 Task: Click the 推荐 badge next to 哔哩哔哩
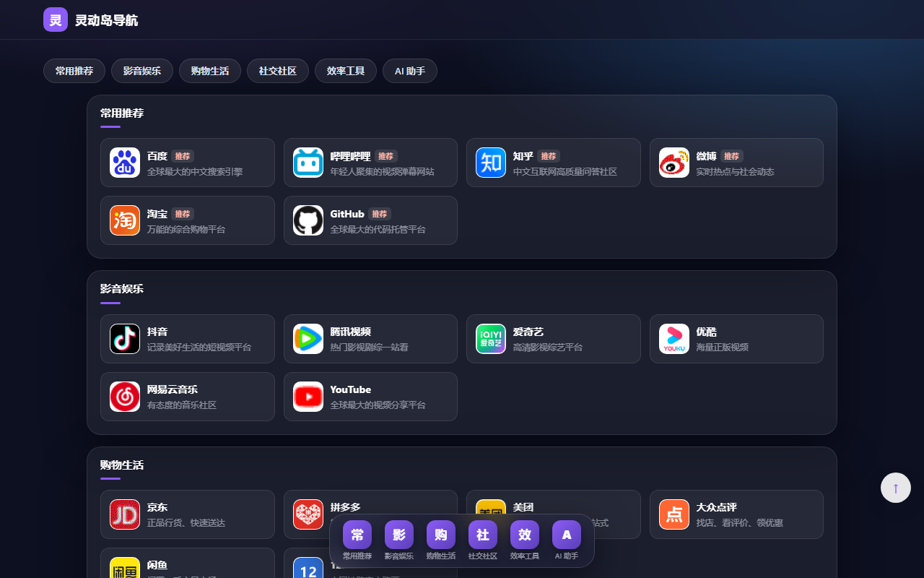[386, 156]
